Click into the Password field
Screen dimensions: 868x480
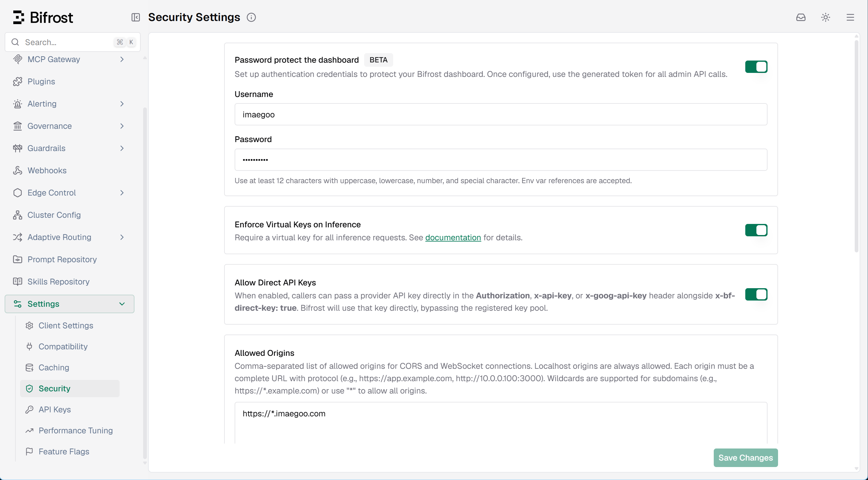coord(501,160)
